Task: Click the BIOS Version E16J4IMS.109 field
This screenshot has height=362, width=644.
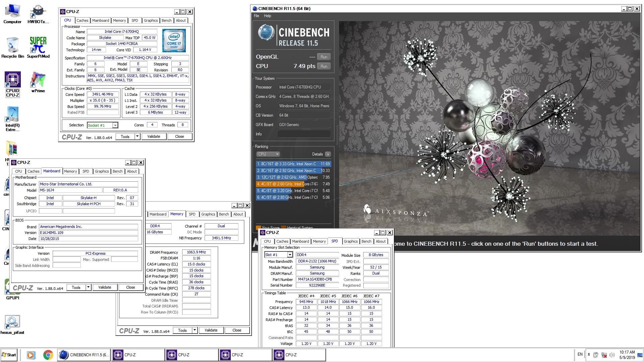Action: (x=89, y=233)
